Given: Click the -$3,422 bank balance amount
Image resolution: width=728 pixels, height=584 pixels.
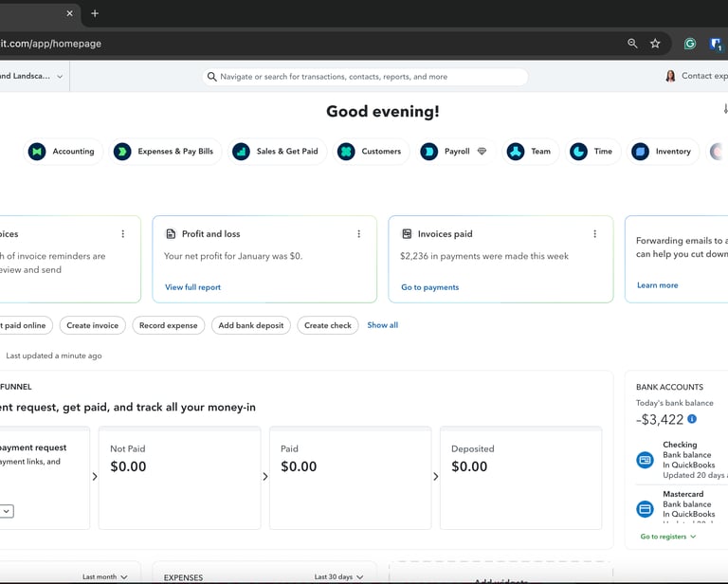Looking at the screenshot, I should tap(660, 420).
